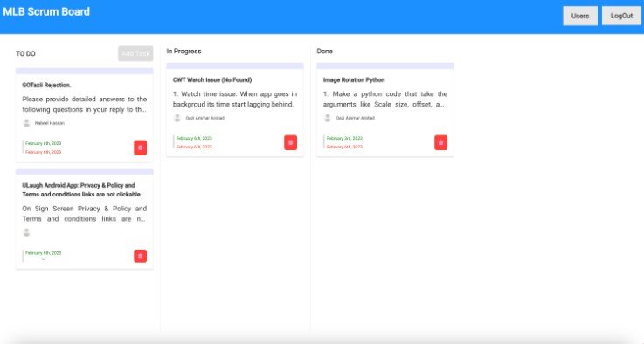Click red due date on CWT Watch Issue card
The width and height of the screenshot is (644, 344).
[194, 147]
